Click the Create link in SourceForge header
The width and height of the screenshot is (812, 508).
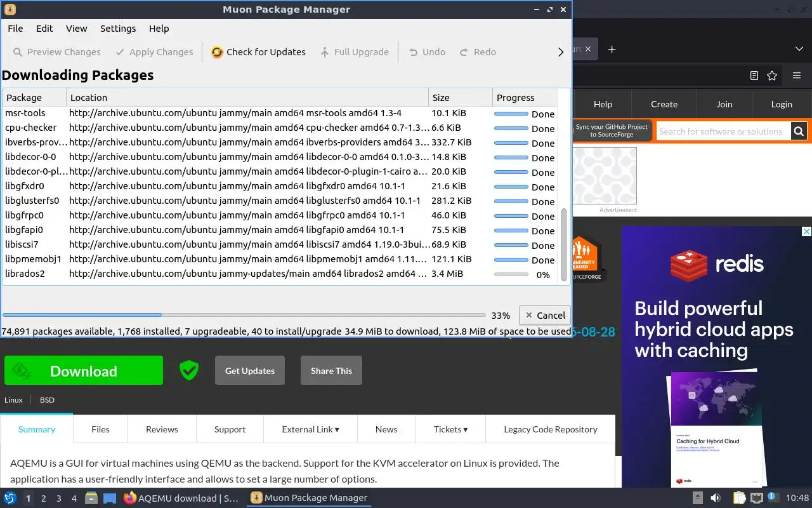pyautogui.click(x=664, y=104)
